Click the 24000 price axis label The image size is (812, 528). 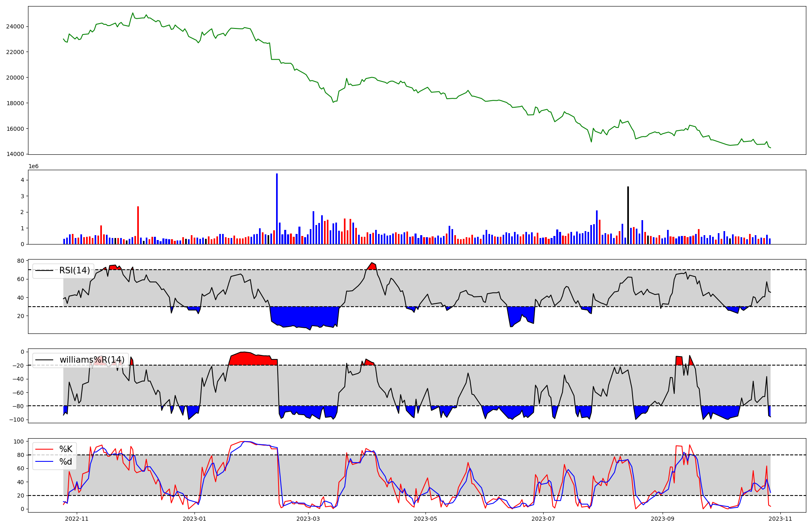pyautogui.click(x=15, y=26)
